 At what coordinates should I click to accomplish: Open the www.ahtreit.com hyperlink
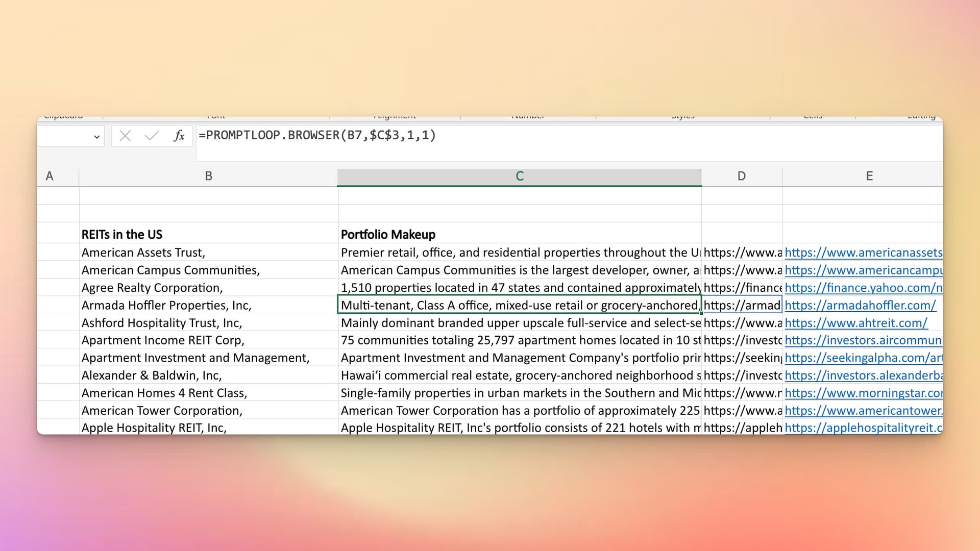tap(856, 323)
